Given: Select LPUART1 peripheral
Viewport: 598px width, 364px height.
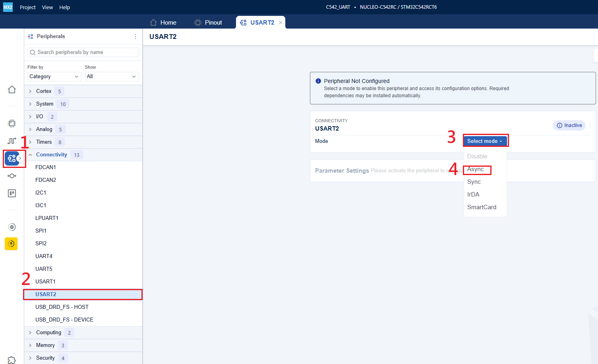Looking at the screenshot, I should click(83, 218).
